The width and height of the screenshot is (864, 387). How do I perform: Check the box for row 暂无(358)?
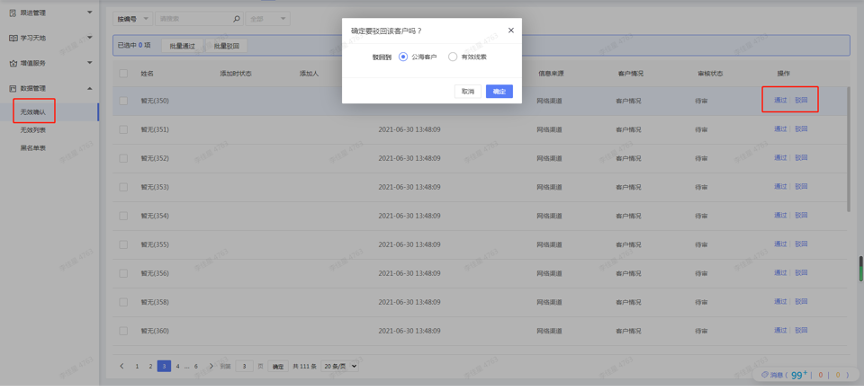click(123, 302)
